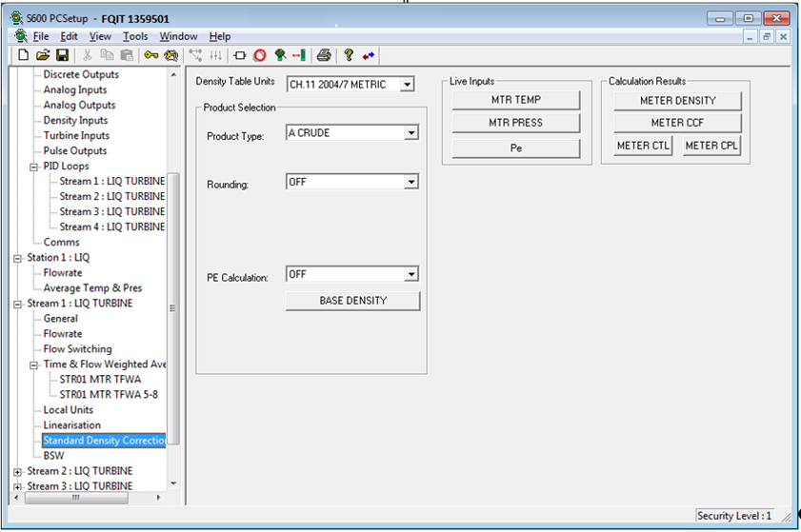The image size is (801, 532).
Task: Select Discrete Outputs in the tree
Action: [x=81, y=74]
